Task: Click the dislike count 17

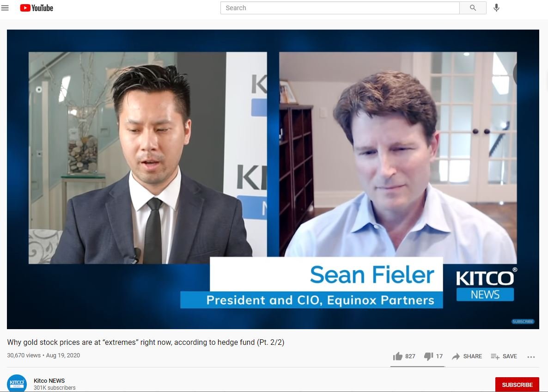Action: pos(439,356)
